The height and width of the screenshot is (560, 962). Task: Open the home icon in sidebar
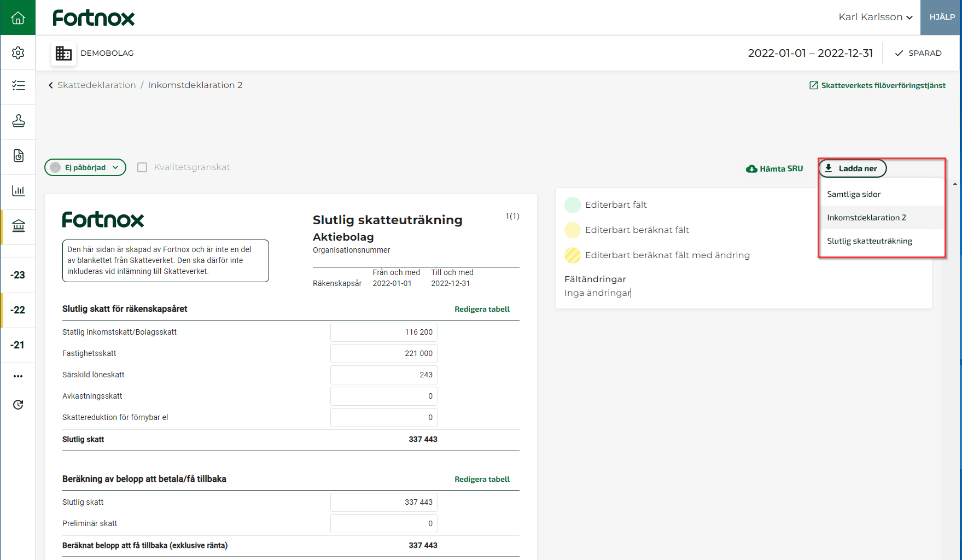pos(18,17)
